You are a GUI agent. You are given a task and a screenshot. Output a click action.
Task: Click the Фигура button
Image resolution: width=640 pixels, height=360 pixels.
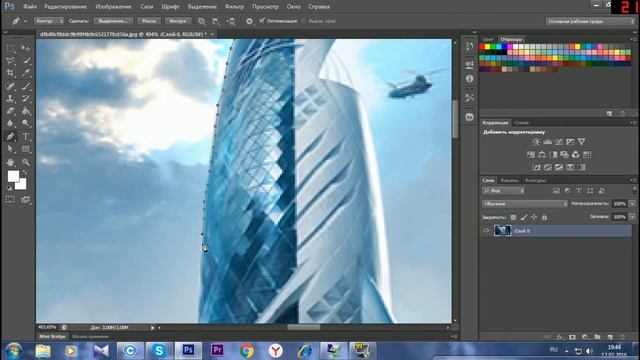point(178,21)
